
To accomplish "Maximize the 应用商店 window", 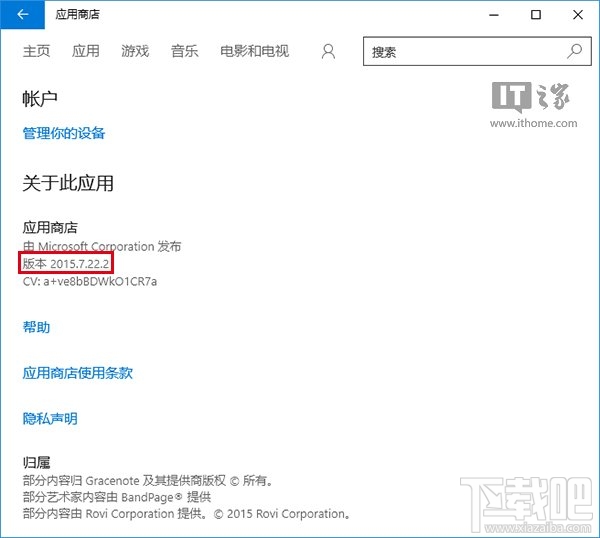I will pyautogui.click(x=536, y=15).
